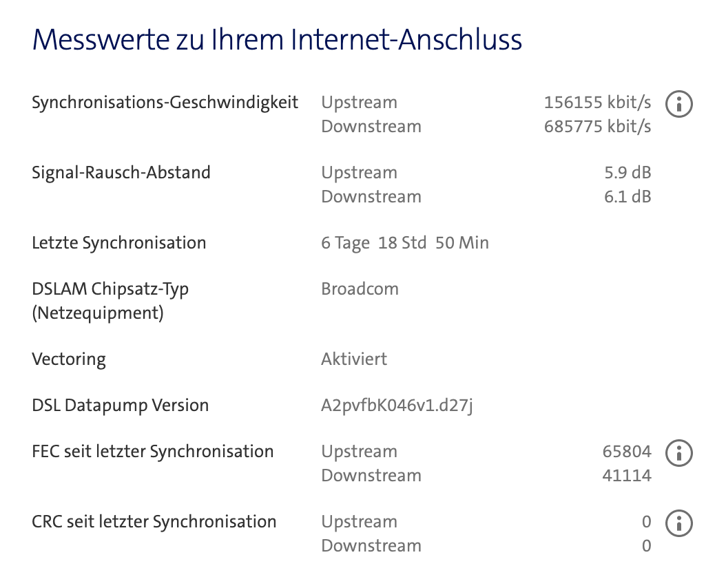Image resolution: width=726 pixels, height=588 pixels.
Task: Open the info icon next to Synchronisations-Geschwindigkeit
Action: point(678,104)
